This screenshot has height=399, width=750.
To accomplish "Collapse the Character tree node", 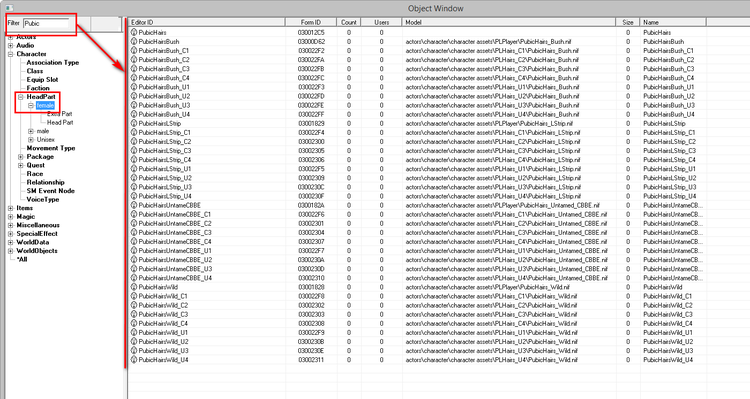I will click(x=11, y=54).
